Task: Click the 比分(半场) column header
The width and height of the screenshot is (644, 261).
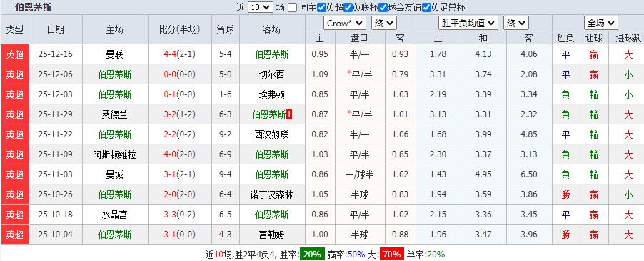Action: tap(179, 29)
